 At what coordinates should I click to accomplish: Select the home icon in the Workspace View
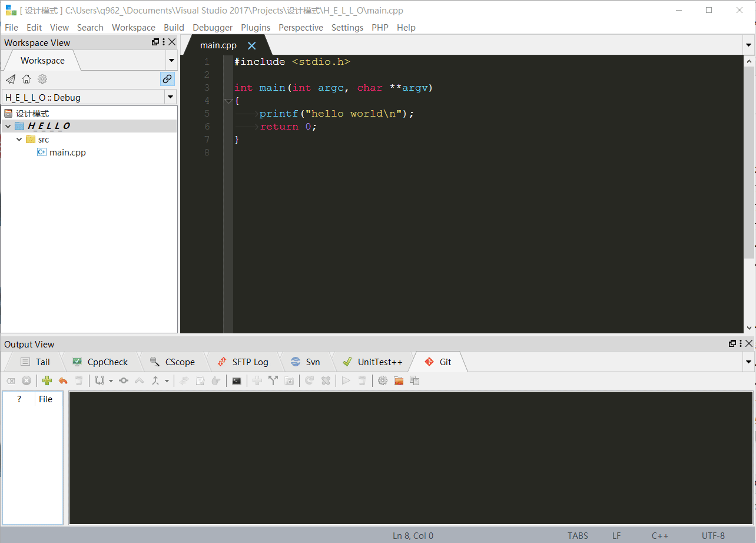(26, 78)
